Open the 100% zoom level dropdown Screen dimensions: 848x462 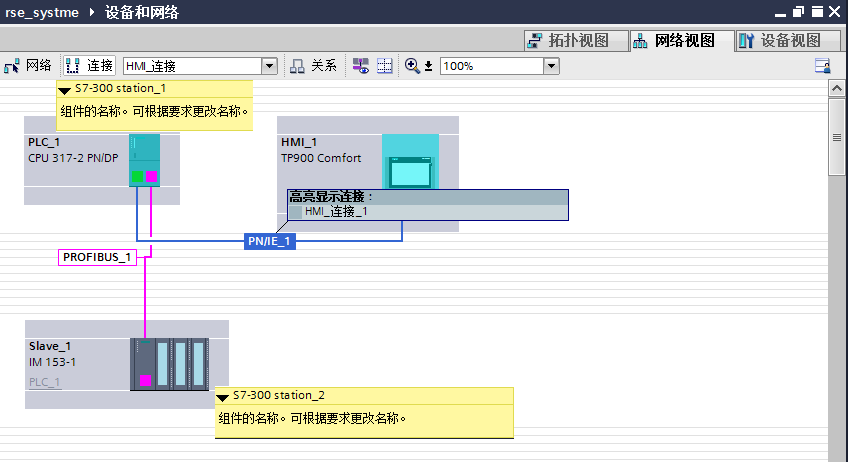551,66
